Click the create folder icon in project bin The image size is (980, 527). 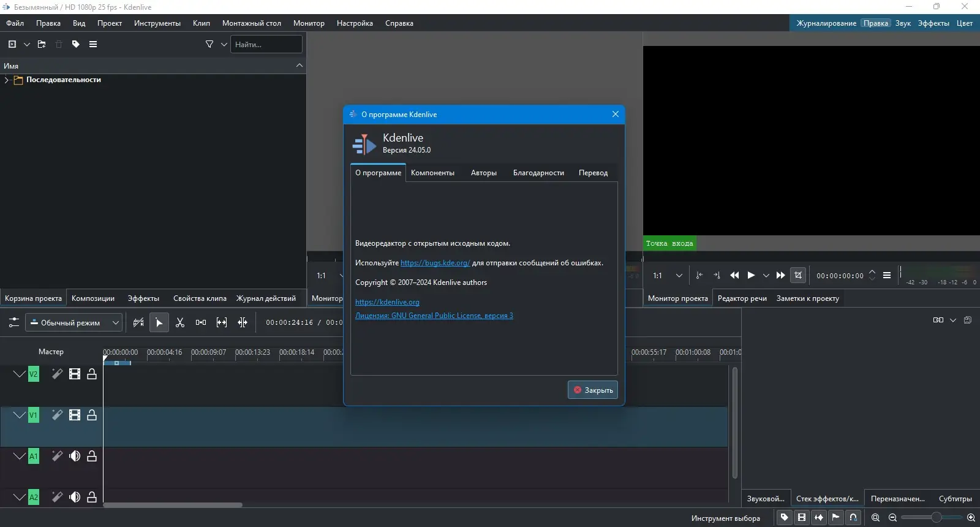[x=42, y=44]
